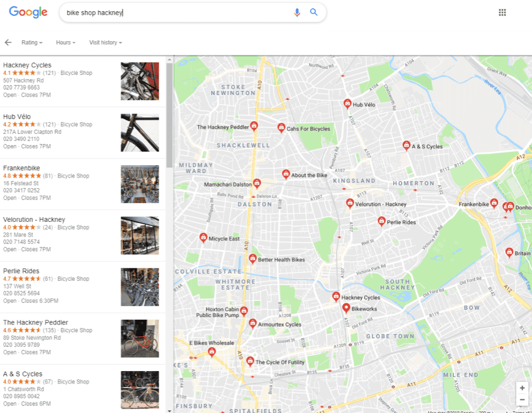Click the address 281 Mare St
The image size is (532, 413).
[18, 235]
